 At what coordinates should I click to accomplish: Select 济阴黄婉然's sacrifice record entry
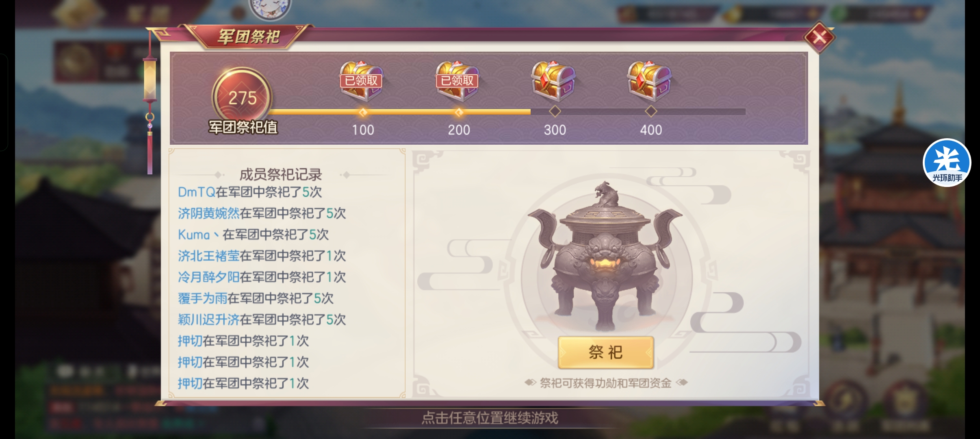click(262, 213)
